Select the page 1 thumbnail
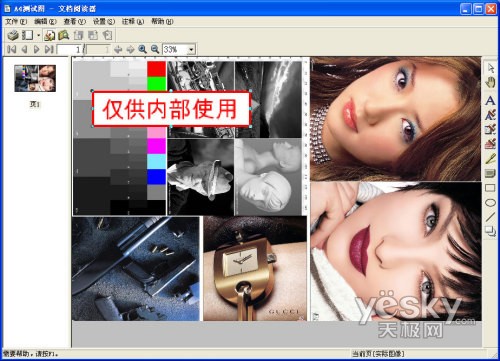Screen dimensions: 500x361 pos(35,78)
